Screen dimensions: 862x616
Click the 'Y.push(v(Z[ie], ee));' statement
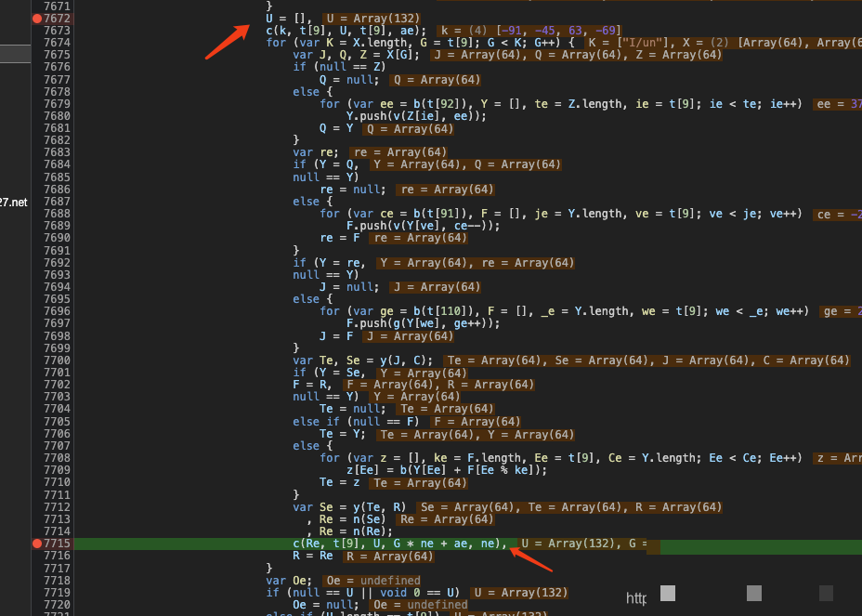416,116
